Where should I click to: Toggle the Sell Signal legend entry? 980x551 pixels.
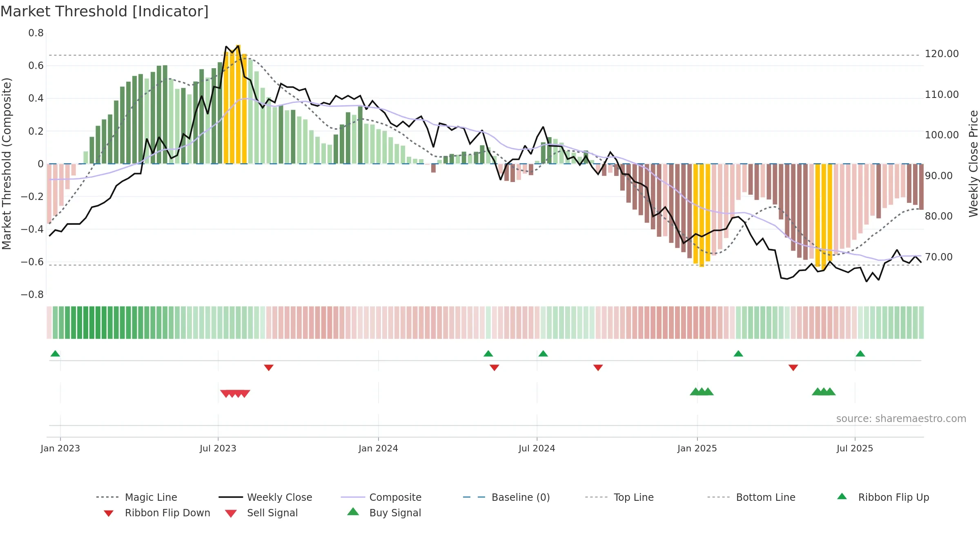[261, 513]
